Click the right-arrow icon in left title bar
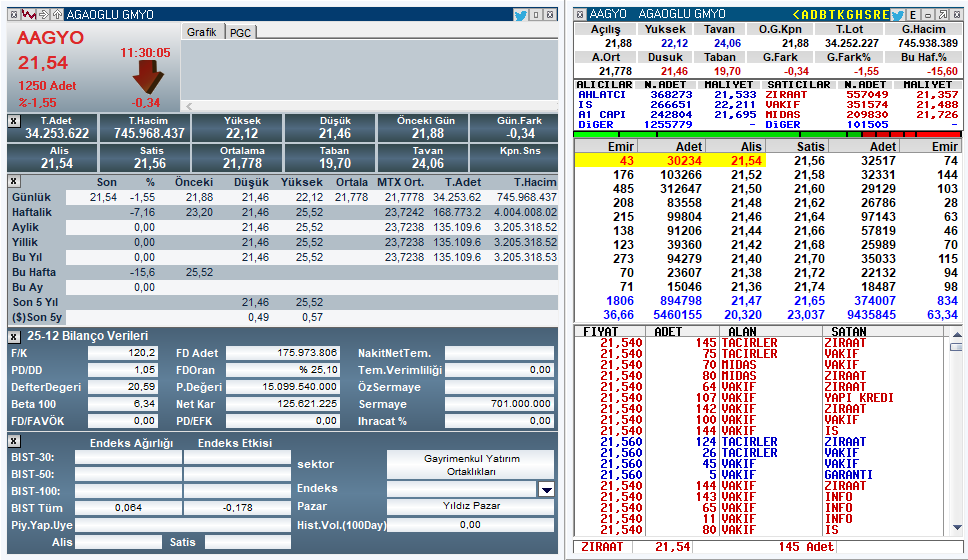Image resolution: width=968 pixels, height=560 pixels. point(43,14)
